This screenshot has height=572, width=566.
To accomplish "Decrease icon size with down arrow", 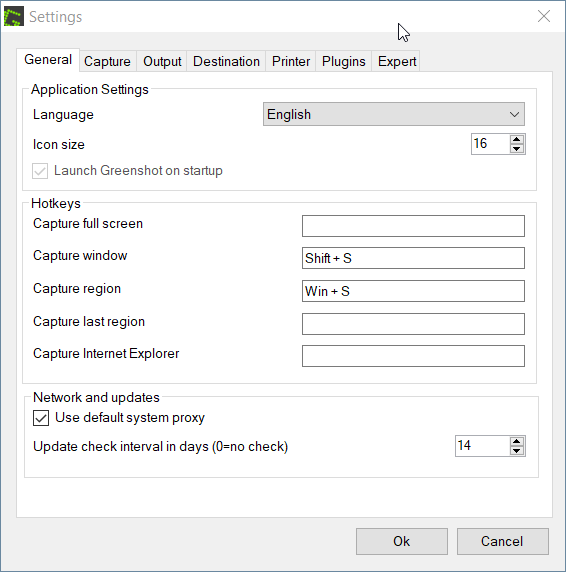I will (x=516, y=148).
